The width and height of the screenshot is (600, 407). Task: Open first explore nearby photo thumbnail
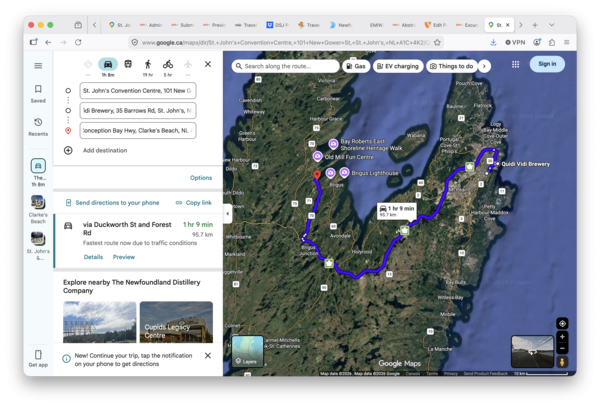[99, 322]
